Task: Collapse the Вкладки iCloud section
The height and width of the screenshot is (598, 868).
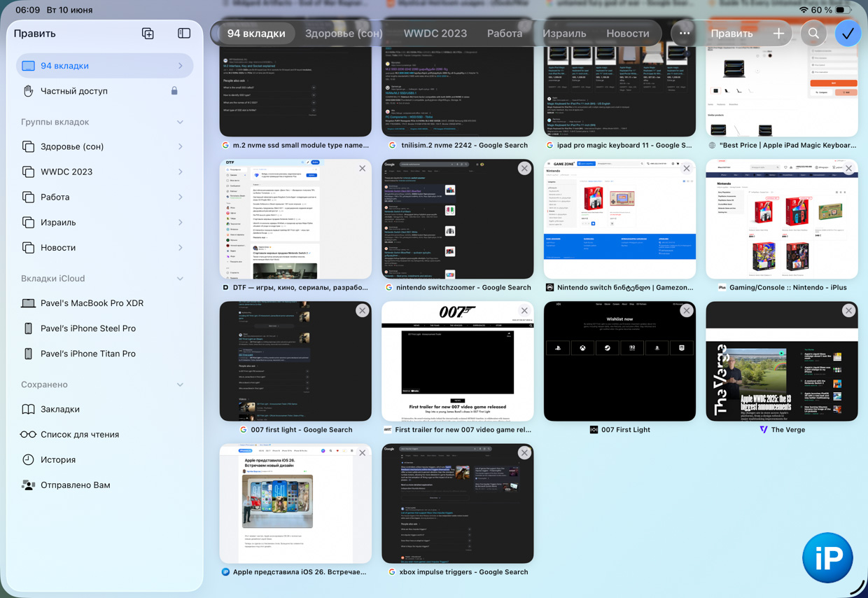Action: pyautogui.click(x=180, y=279)
